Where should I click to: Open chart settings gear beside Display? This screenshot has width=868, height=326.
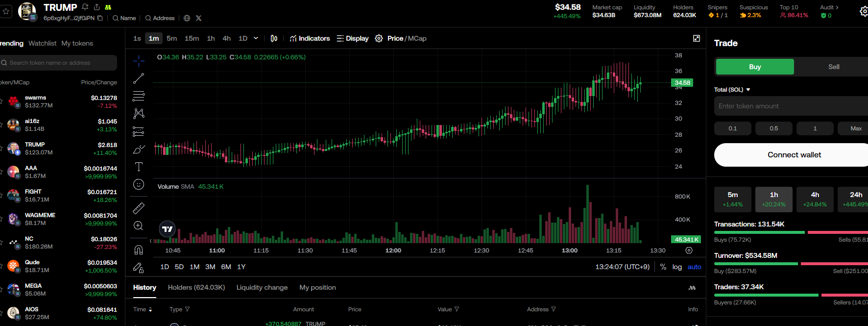[x=379, y=38]
